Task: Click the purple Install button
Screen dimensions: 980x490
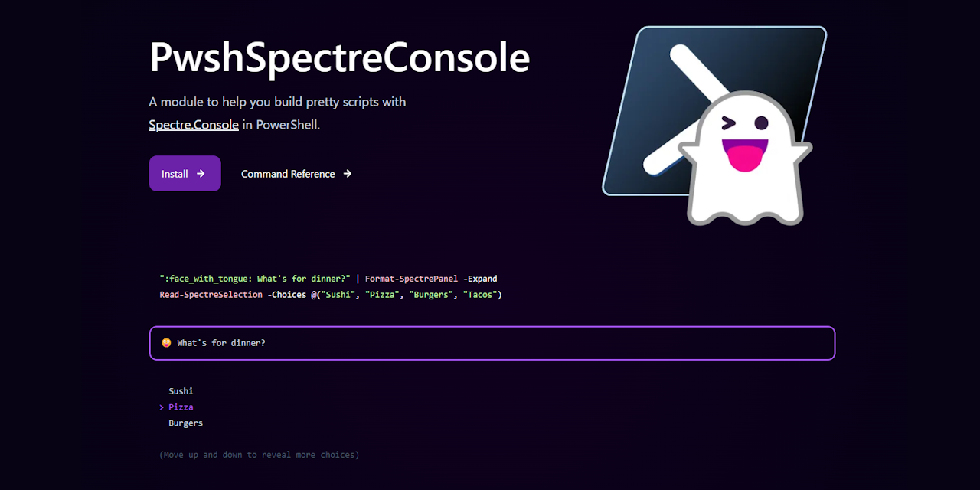Action: tap(185, 174)
